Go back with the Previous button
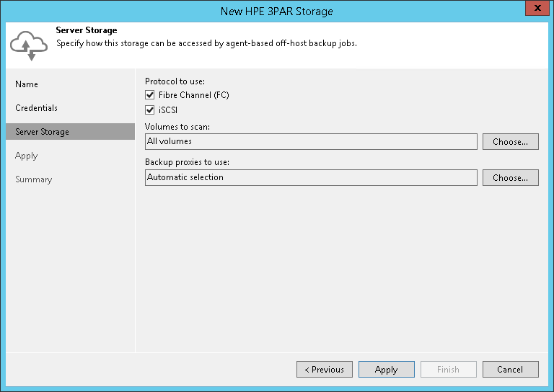The height and width of the screenshot is (392, 554). (x=325, y=370)
